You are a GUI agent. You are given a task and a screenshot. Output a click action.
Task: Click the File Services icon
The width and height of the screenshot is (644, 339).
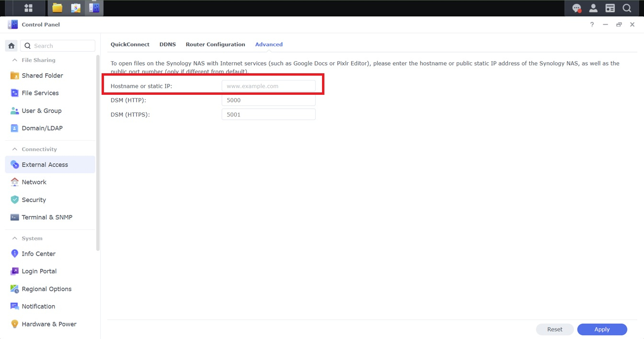pyautogui.click(x=14, y=93)
